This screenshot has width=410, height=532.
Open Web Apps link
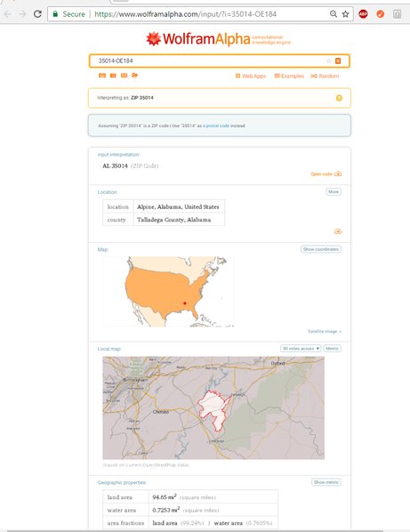coord(251,76)
